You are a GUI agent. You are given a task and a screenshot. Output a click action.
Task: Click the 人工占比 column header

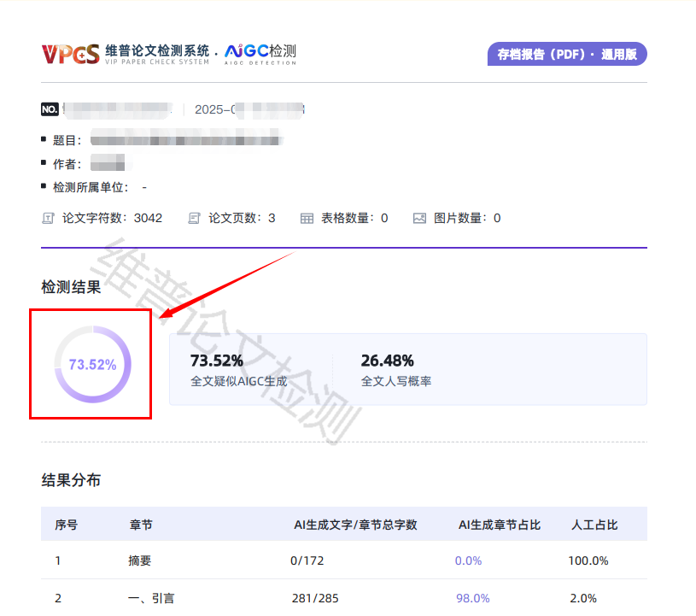[594, 525]
